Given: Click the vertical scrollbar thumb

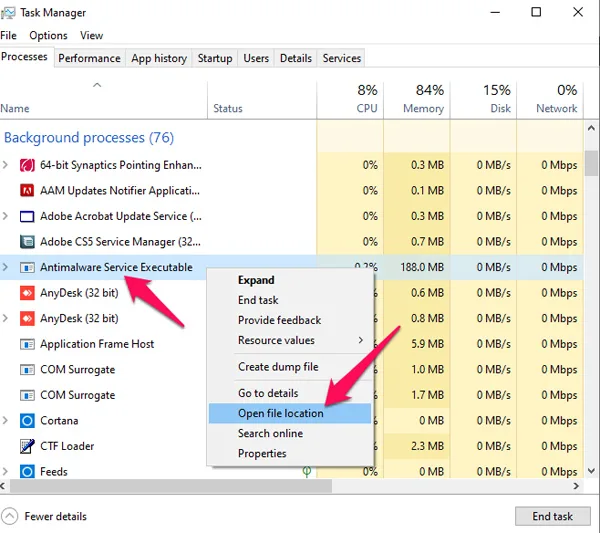Looking at the screenshot, I should [x=591, y=163].
